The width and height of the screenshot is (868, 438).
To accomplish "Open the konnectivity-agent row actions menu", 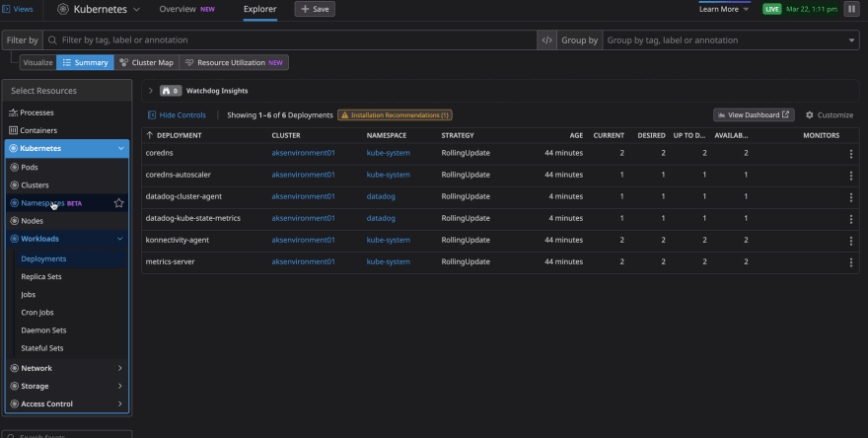I will point(851,241).
